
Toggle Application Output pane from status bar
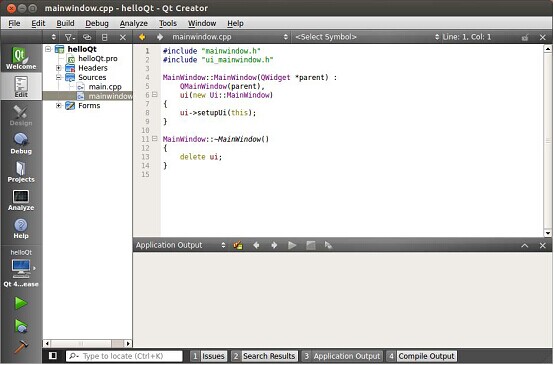(342, 356)
